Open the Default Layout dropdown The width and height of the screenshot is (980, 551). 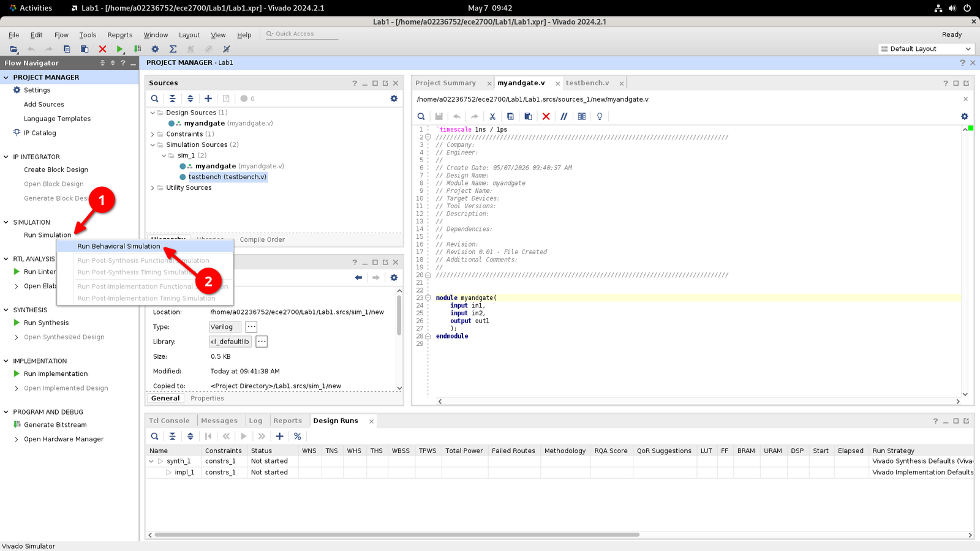(926, 49)
